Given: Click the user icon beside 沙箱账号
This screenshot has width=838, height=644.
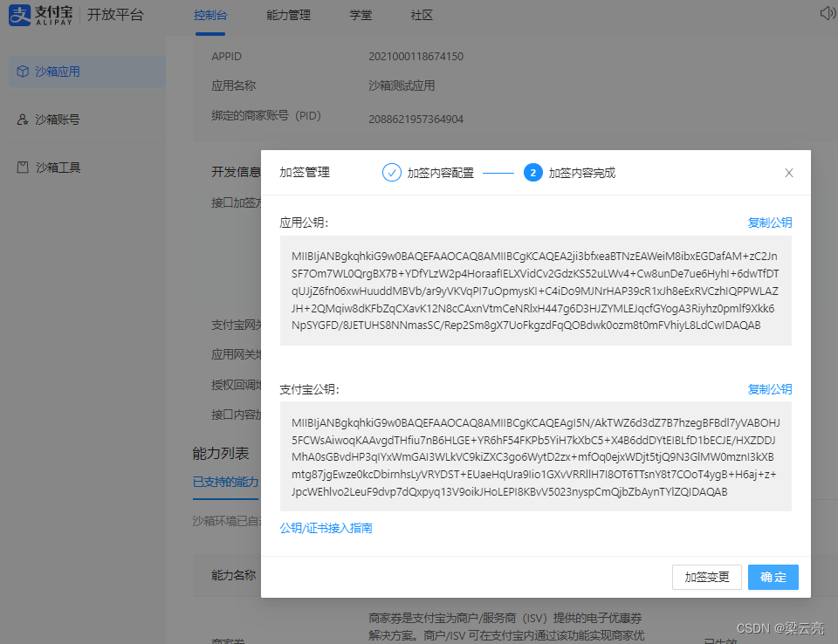Looking at the screenshot, I should [23, 120].
